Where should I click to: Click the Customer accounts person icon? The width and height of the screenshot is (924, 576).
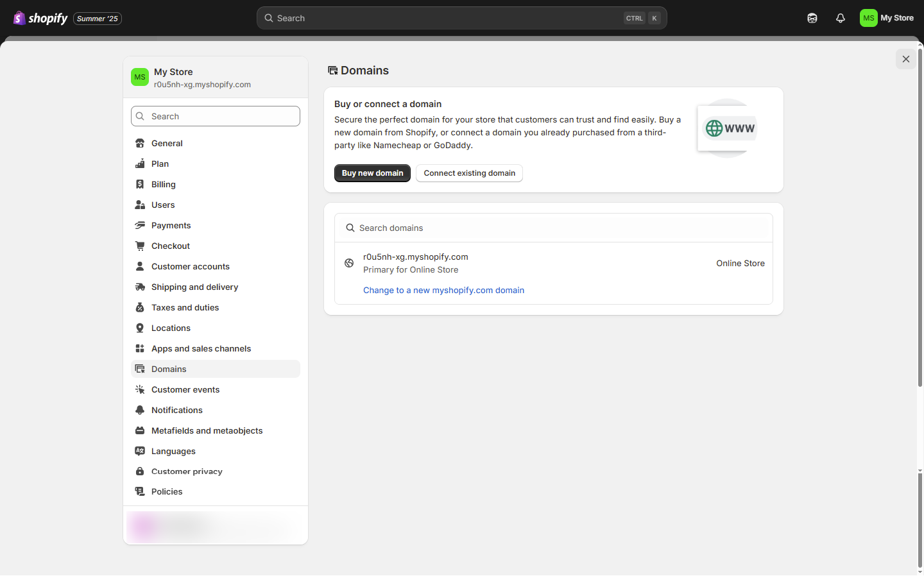pyautogui.click(x=140, y=266)
